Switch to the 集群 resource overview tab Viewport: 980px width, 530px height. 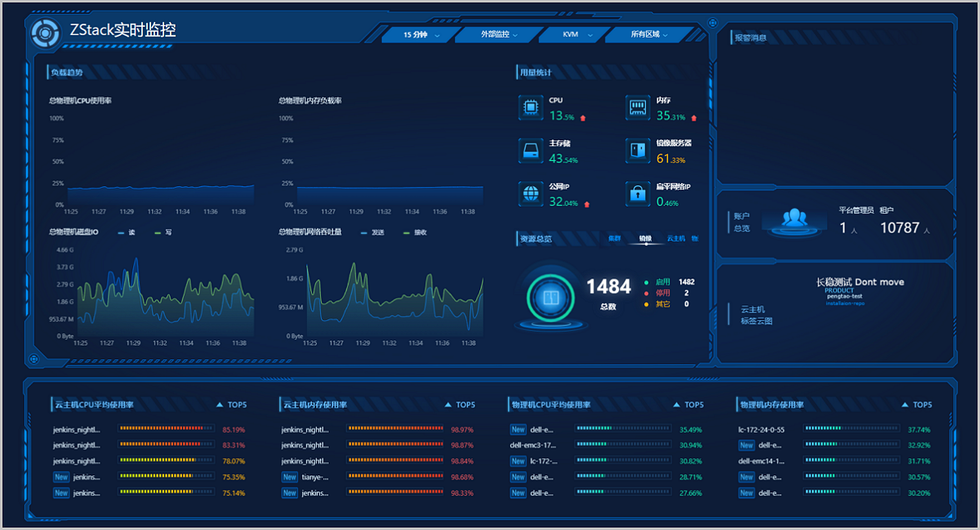pos(614,238)
